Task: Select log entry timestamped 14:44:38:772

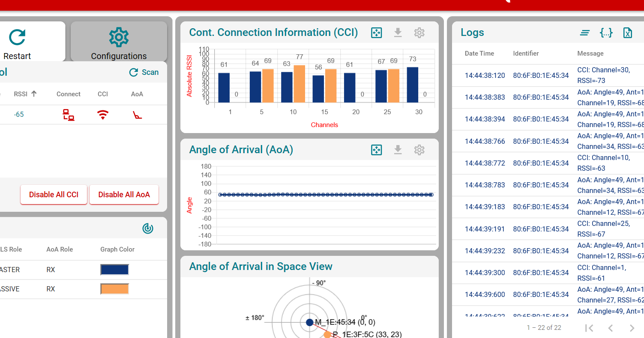Action: [485, 163]
